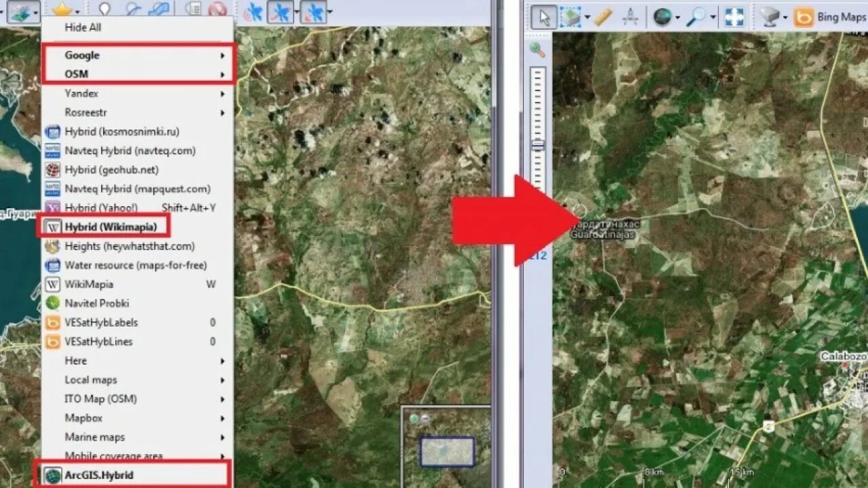This screenshot has width=868, height=488.
Task: Toggle Navteq Hybrid (navteq.com) layer
Action: 138,150
